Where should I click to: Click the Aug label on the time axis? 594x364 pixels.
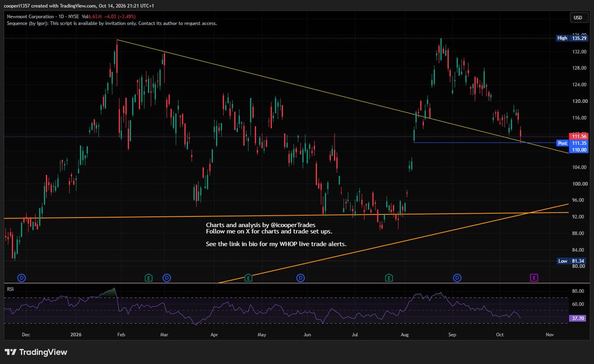coord(404,334)
